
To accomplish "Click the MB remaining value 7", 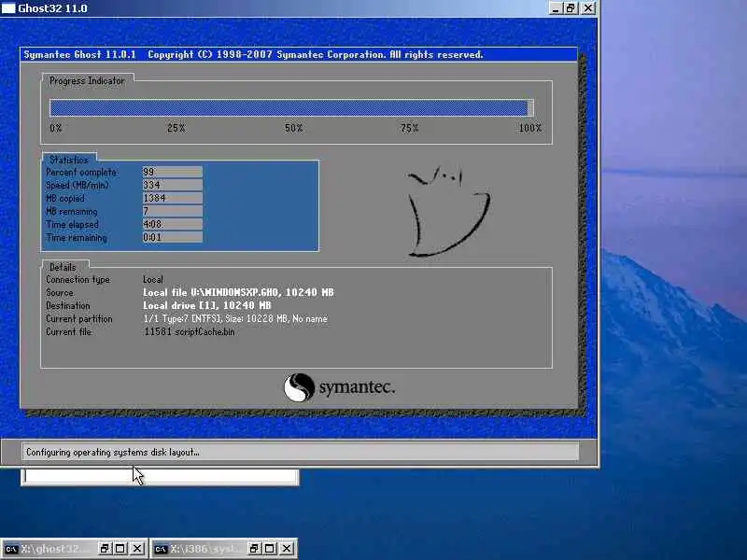I will 173,211.
